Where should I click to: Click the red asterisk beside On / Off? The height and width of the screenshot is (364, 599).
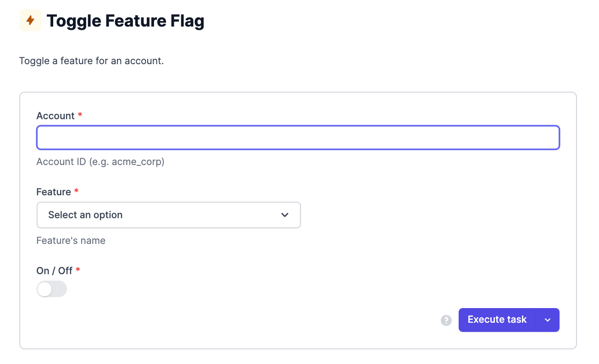click(78, 270)
